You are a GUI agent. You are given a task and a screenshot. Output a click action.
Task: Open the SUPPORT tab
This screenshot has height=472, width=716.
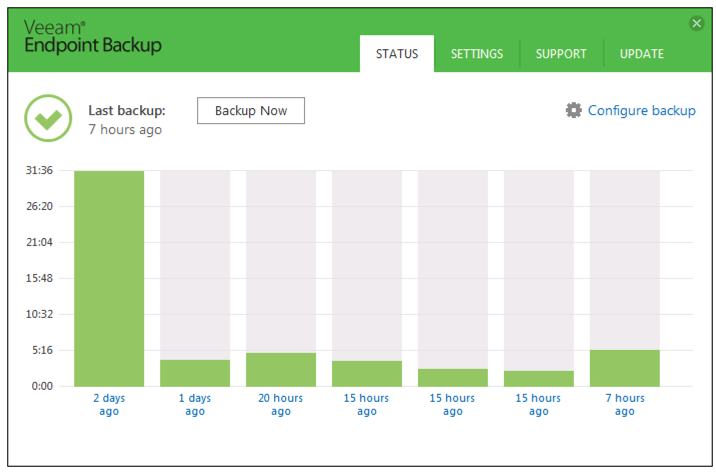point(561,54)
